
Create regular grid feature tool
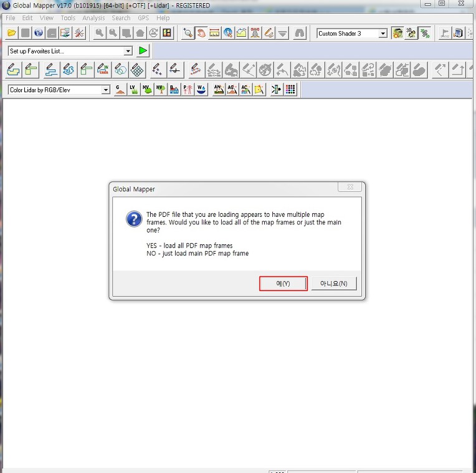pyautogui.click(x=137, y=70)
